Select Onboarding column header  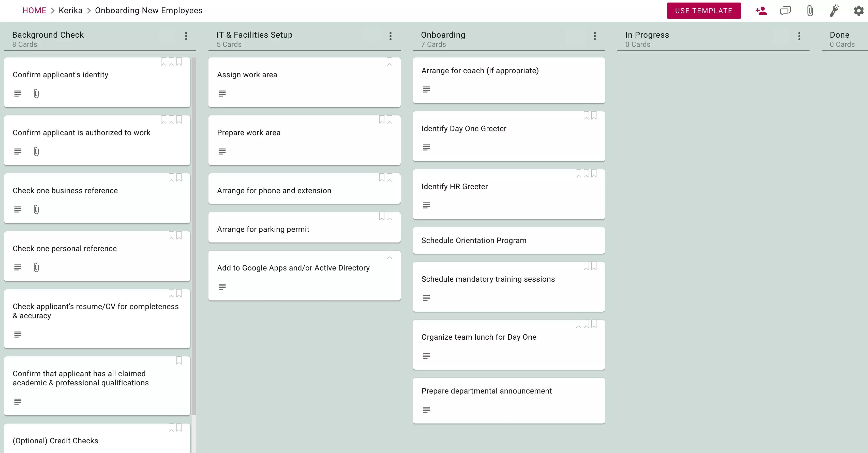(x=443, y=35)
